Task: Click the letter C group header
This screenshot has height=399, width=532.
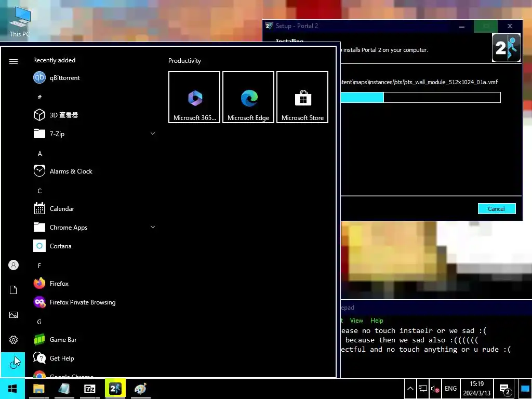Action: click(39, 191)
